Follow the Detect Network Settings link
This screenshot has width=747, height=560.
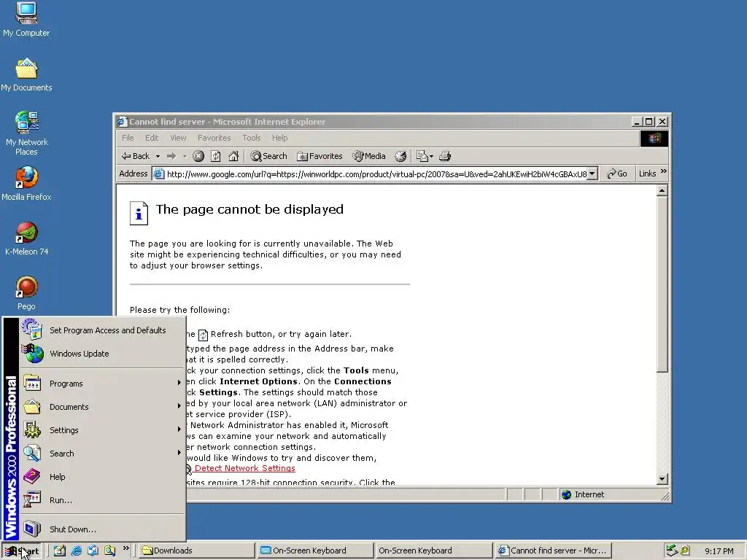(x=244, y=469)
